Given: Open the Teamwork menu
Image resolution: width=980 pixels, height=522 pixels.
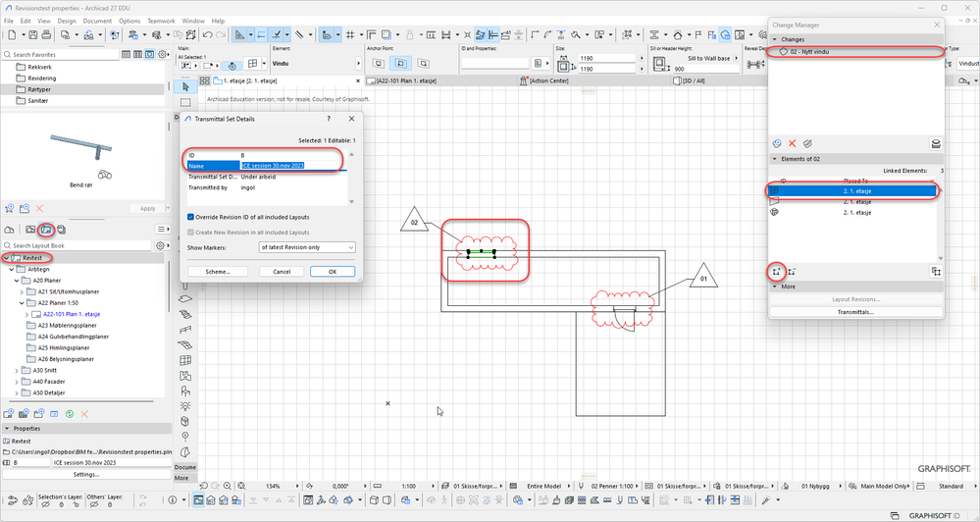Looking at the screenshot, I should (x=163, y=21).
